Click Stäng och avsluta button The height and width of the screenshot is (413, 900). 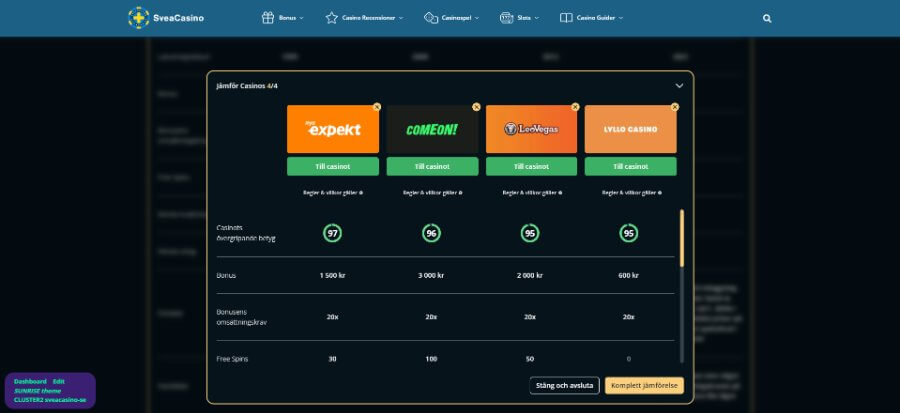[564, 385]
